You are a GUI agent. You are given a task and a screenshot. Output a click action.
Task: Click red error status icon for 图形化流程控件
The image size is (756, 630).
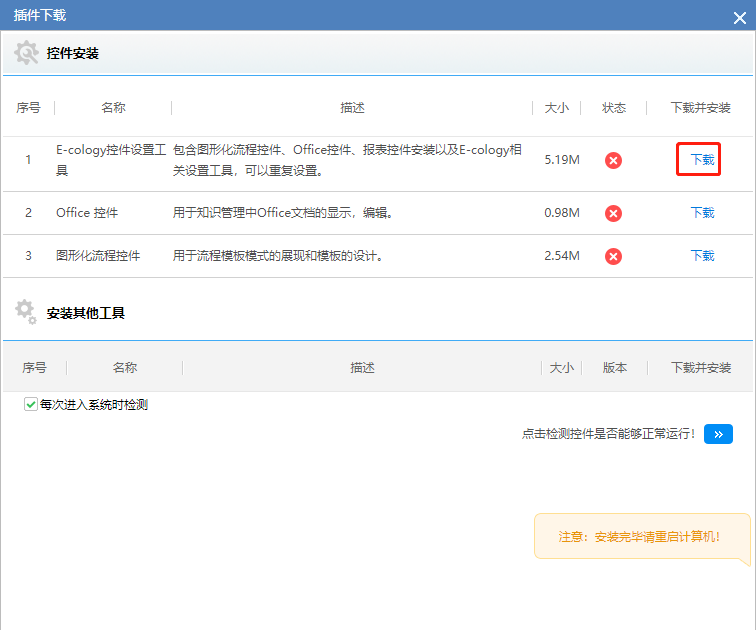click(x=613, y=256)
